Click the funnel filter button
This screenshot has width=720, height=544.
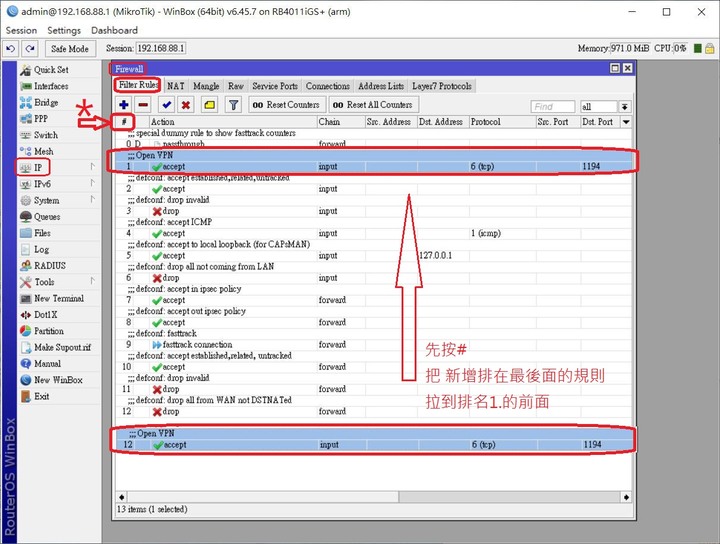pos(233,105)
